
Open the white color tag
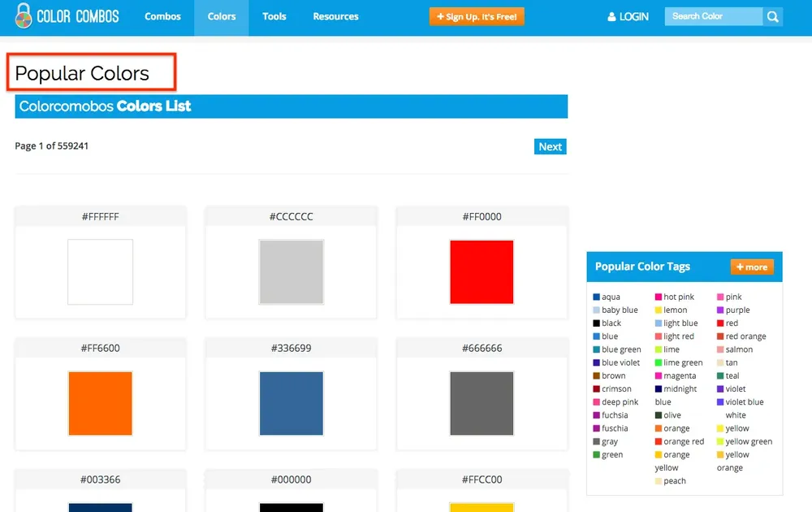tap(736, 415)
